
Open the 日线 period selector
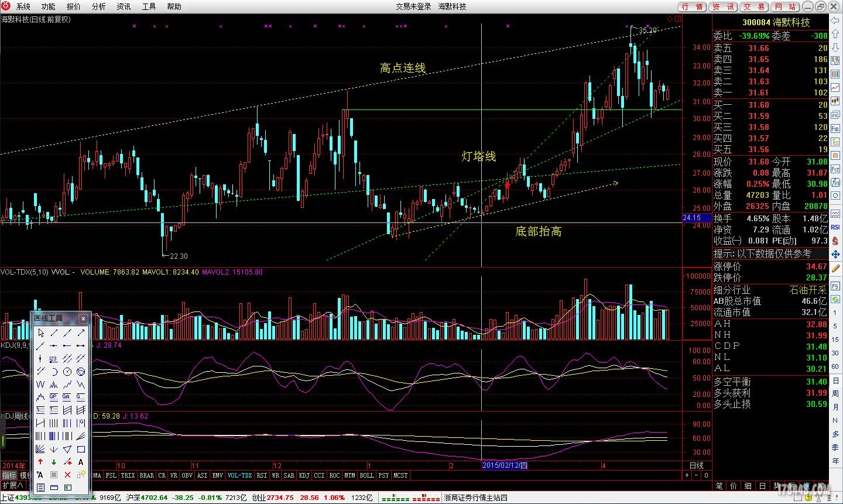pos(697,465)
